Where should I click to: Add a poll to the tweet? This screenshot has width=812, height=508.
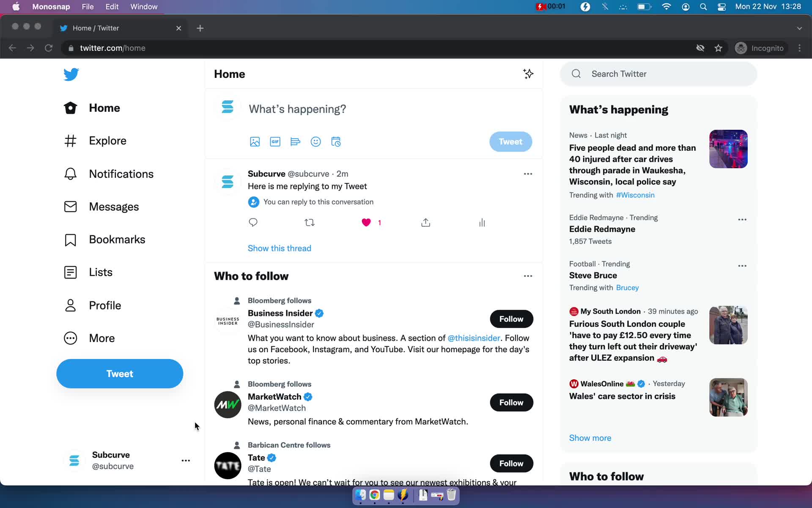(x=295, y=142)
